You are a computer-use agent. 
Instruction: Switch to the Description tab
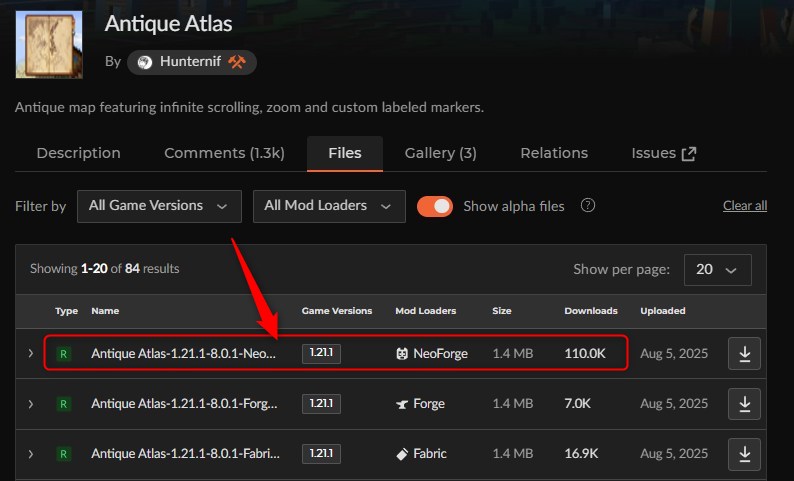[x=78, y=153]
